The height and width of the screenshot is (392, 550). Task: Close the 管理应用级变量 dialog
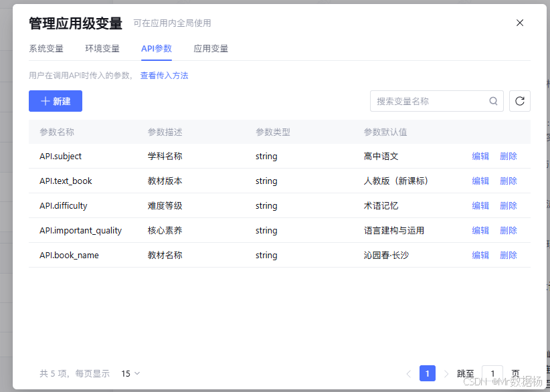coord(520,22)
